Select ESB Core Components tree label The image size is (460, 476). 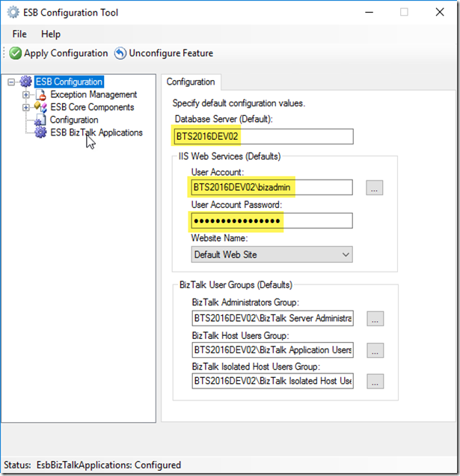[92, 107]
